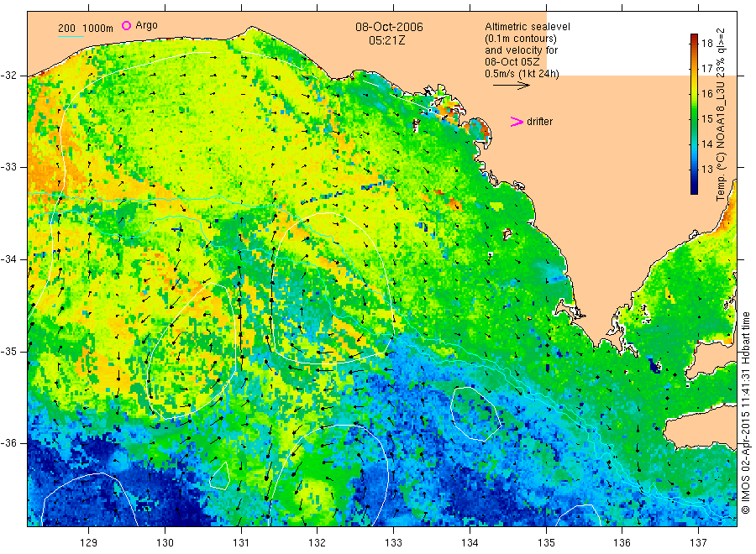Select the date text 08-Oct-2006
The image size is (756, 554).
389,27
